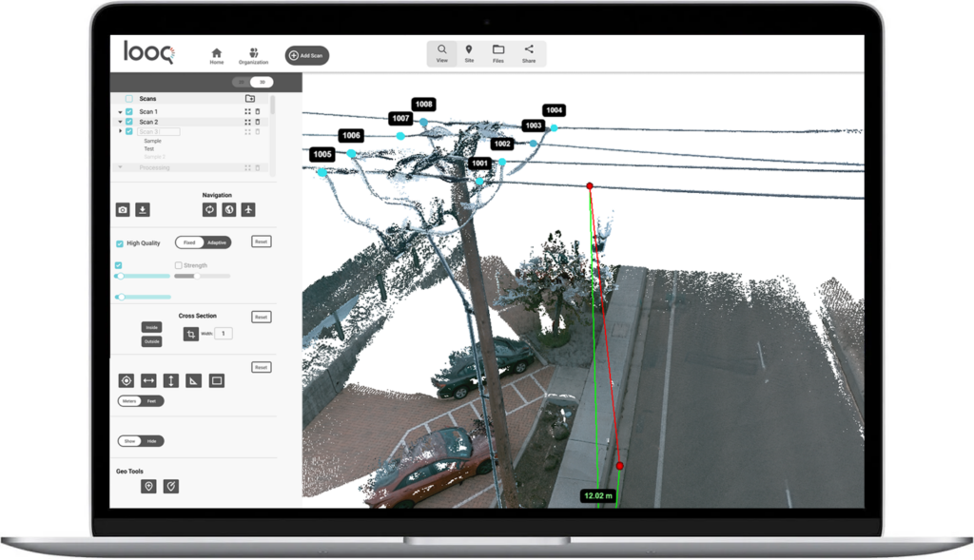Viewport: 974px width, 560px height.
Task: Click the Add Scan button
Action: [306, 55]
